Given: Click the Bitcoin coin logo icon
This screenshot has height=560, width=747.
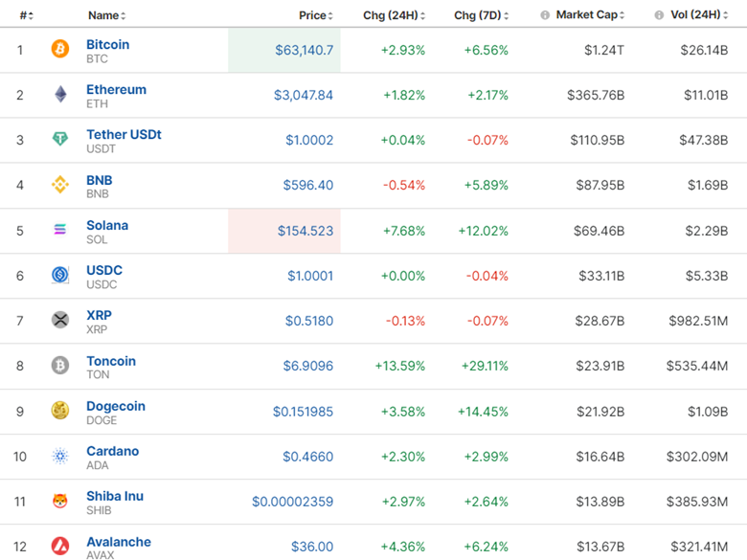Looking at the screenshot, I should pyautogui.click(x=60, y=49).
